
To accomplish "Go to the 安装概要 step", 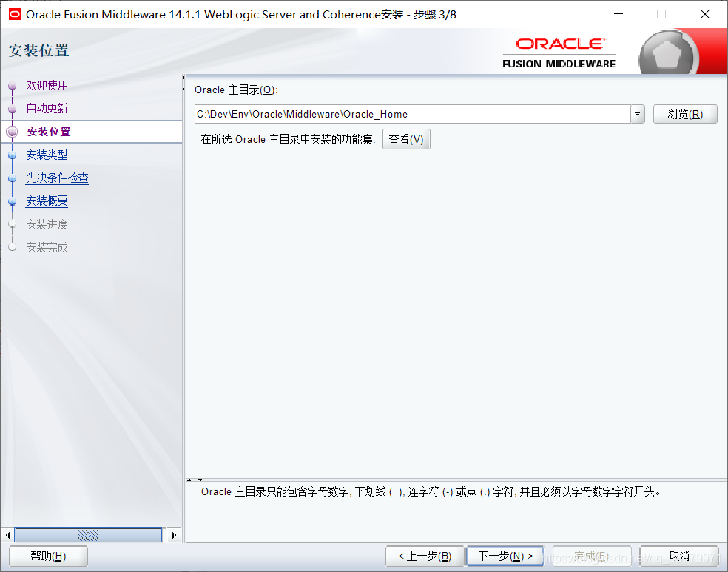I will pyautogui.click(x=47, y=201).
